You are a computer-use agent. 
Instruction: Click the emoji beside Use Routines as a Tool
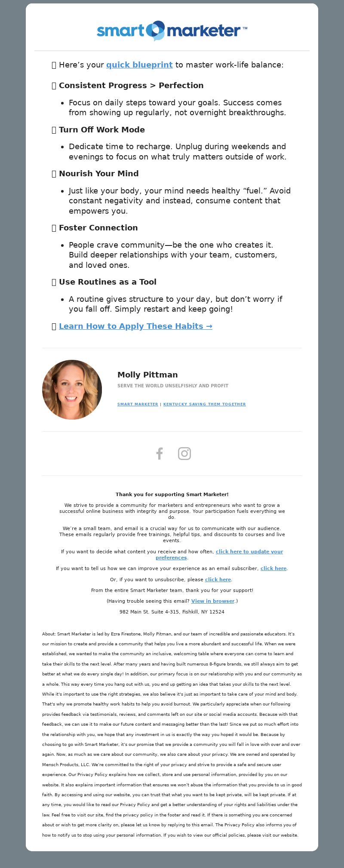point(54,282)
